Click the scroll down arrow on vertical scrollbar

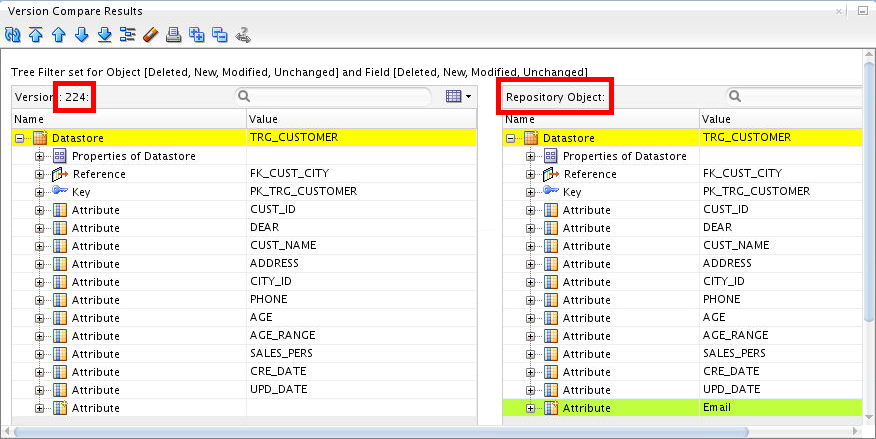pyautogui.click(x=869, y=417)
